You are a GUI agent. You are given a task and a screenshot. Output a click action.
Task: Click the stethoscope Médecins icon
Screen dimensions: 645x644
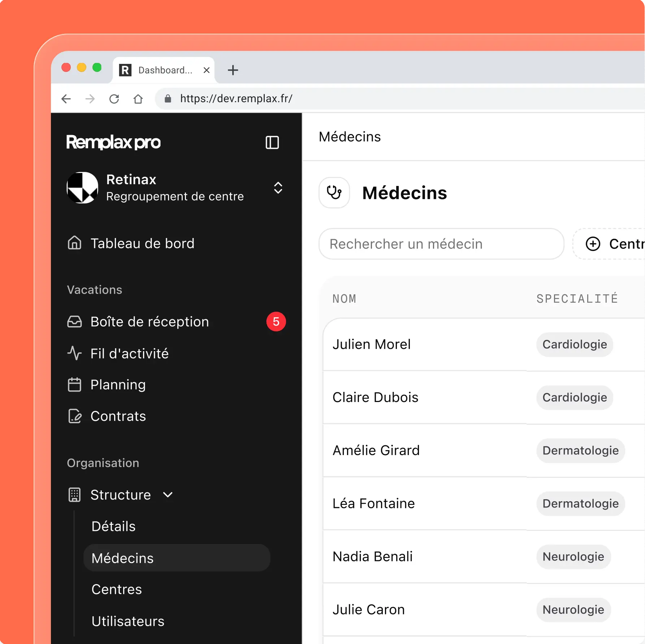[x=334, y=193]
